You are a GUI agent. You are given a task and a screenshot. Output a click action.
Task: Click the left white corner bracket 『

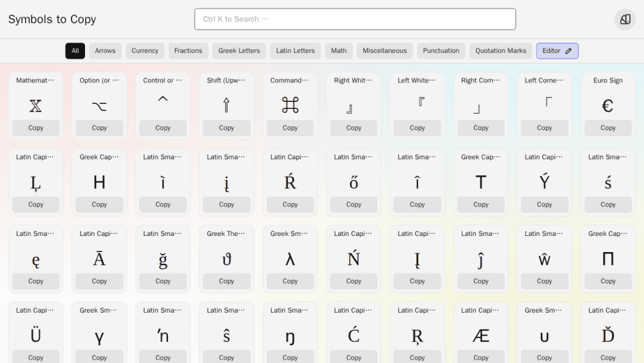(x=421, y=101)
